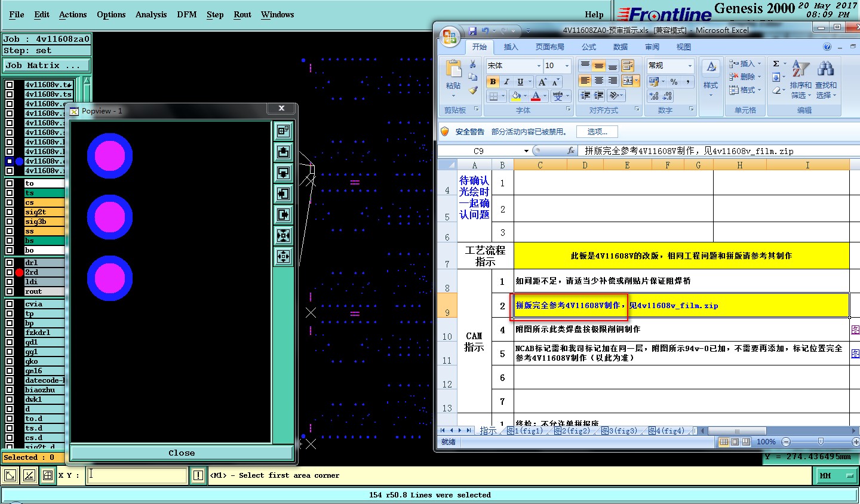
Task: Toggle checkbox for layer 'rout'
Action: pyautogui.click(x=10, y=291)
